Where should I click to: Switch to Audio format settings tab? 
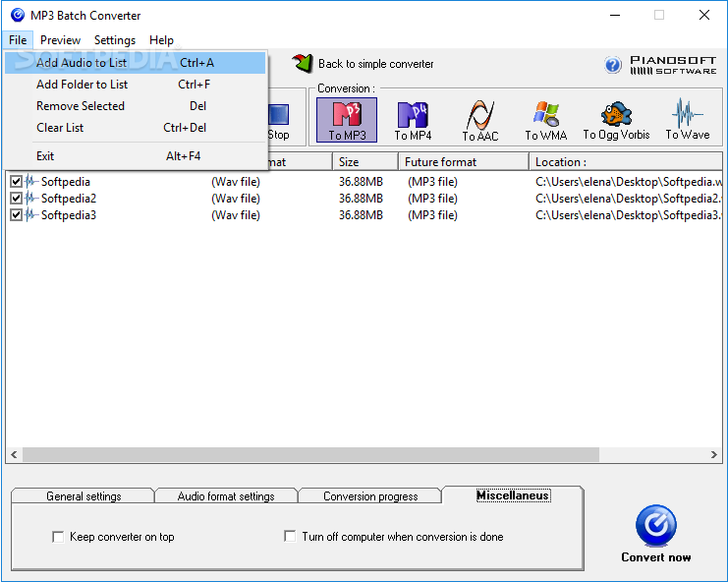click(226, 496)
